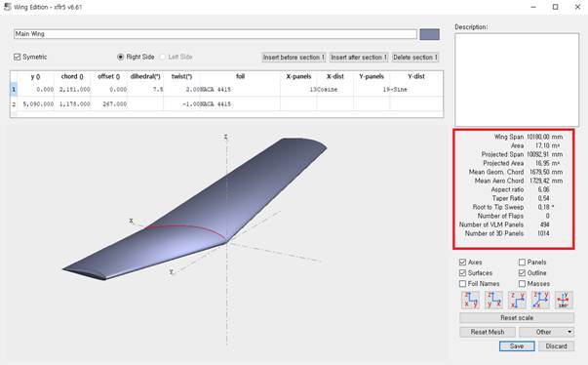
Task: Discard the wing changes
Action: (x=556, y=346)
